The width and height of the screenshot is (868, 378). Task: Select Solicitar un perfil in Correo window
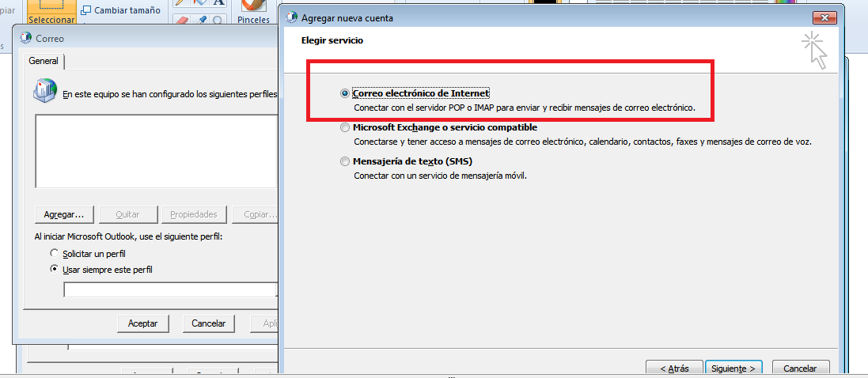click(55, 254)
